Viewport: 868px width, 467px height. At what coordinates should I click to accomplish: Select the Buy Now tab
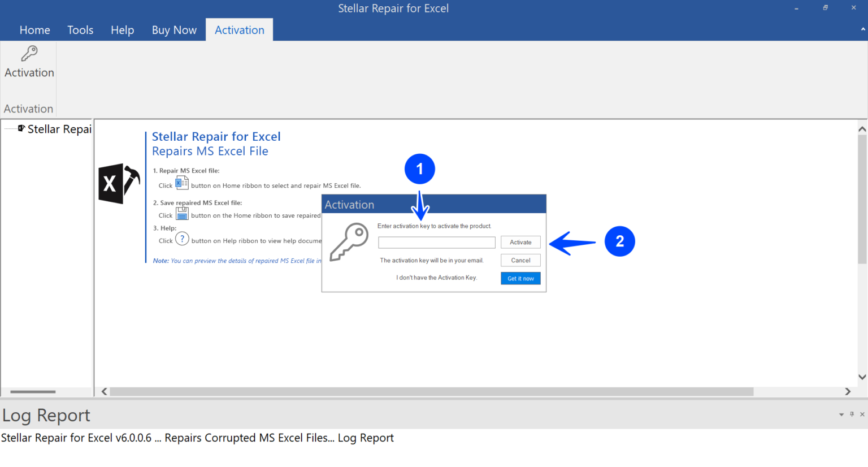tap(173, 29)
